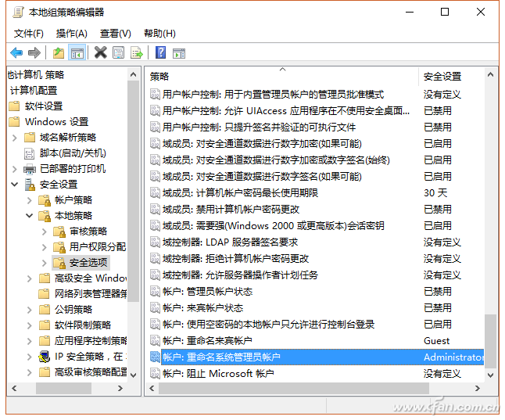
Task: Select policy 用户帐户控制: 只提升签名并验证的可执行文件
Action: [x=259, y=127]
